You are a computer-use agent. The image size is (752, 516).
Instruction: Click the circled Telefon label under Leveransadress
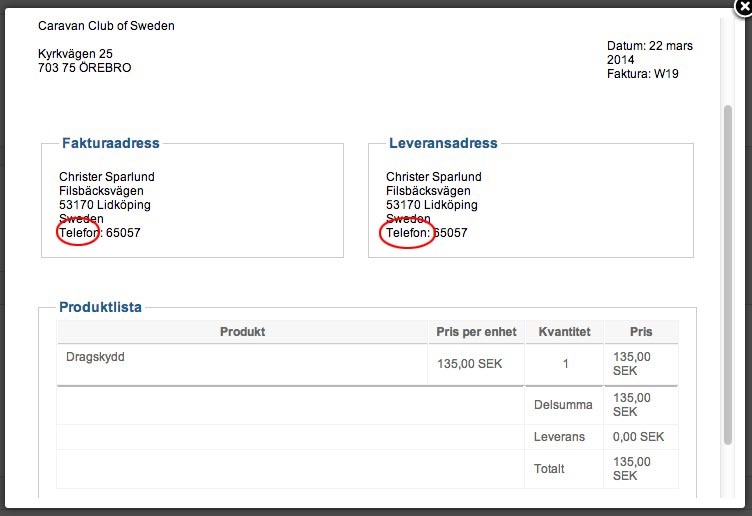[407, 233]
